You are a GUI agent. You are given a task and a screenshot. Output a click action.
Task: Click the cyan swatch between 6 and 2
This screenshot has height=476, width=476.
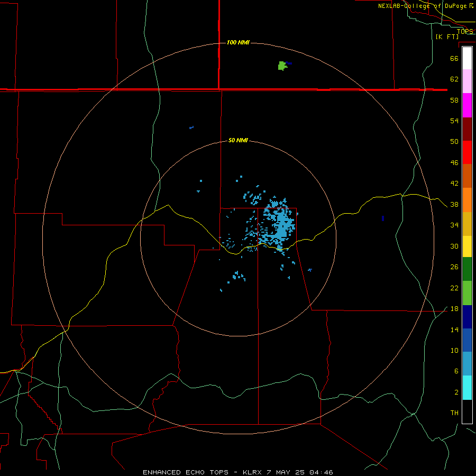[467, 388]
